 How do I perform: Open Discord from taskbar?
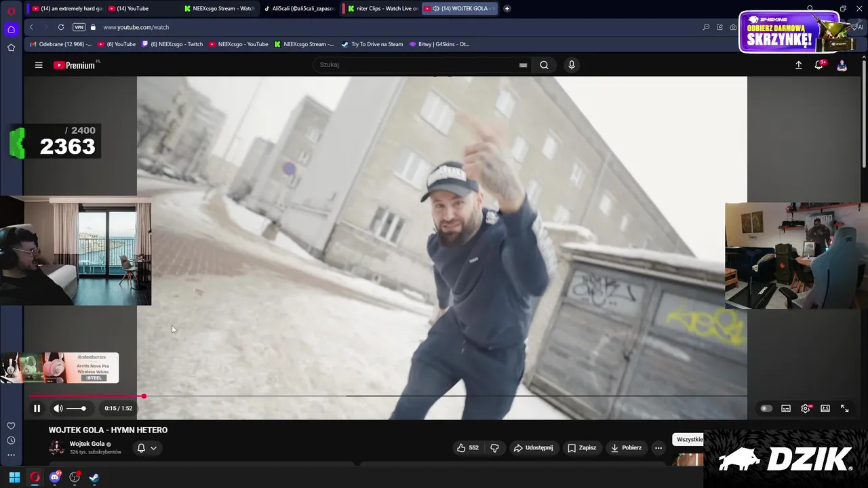[x=55, y=477]
